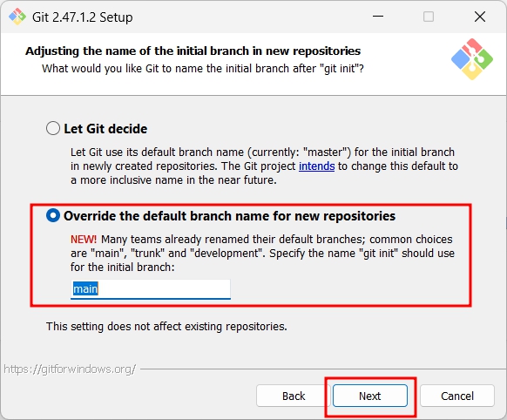Image resolution: width=507 pixels, height=420 pixels.
Task: Click the Git for Windows logo in header
Action: point(472,59)
